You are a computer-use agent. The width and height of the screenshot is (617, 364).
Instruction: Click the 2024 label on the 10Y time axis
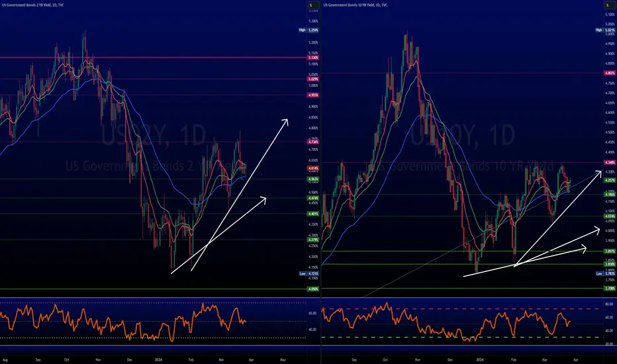point(479,359)
